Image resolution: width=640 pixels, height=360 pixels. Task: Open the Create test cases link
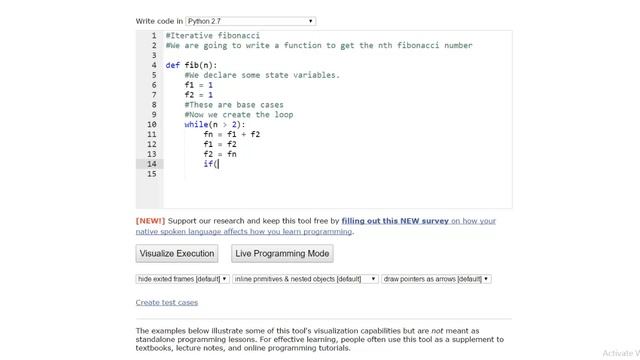[167, 302]
